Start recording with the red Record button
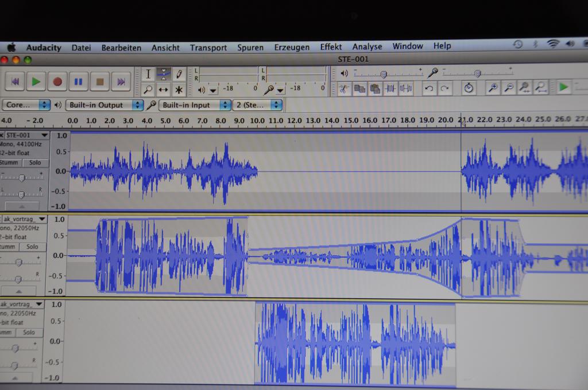The image size is (588, 390). click(x=57, y=81)
